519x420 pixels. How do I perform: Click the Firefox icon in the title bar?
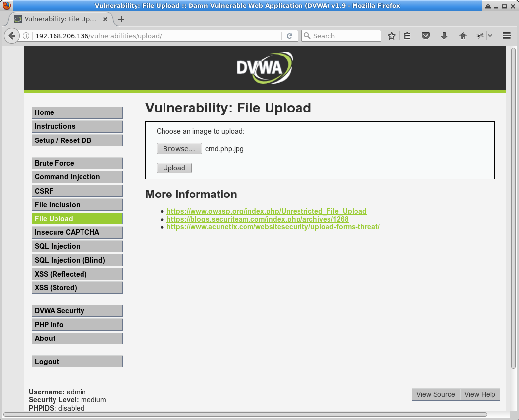(6, 5)
